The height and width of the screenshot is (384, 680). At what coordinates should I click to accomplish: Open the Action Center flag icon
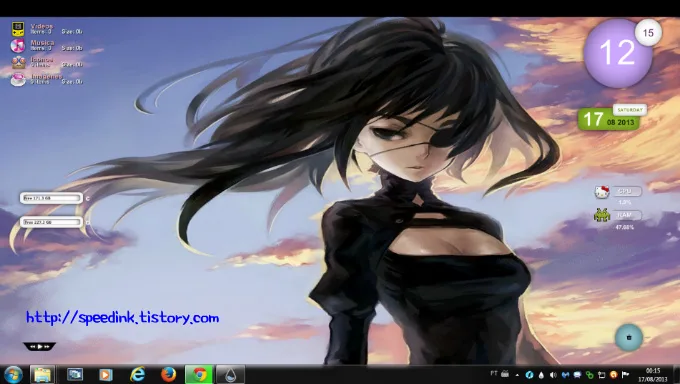click(x=625, y=375)
